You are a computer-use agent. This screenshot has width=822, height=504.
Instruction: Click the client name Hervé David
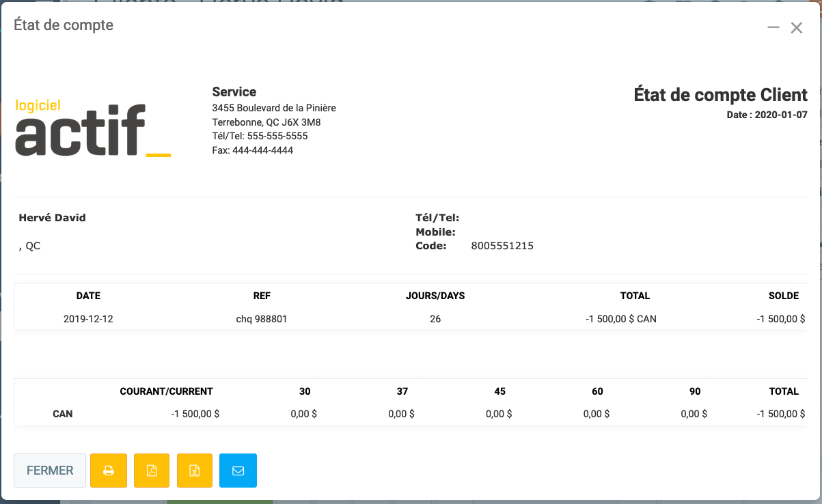click(x=53, y=218)
